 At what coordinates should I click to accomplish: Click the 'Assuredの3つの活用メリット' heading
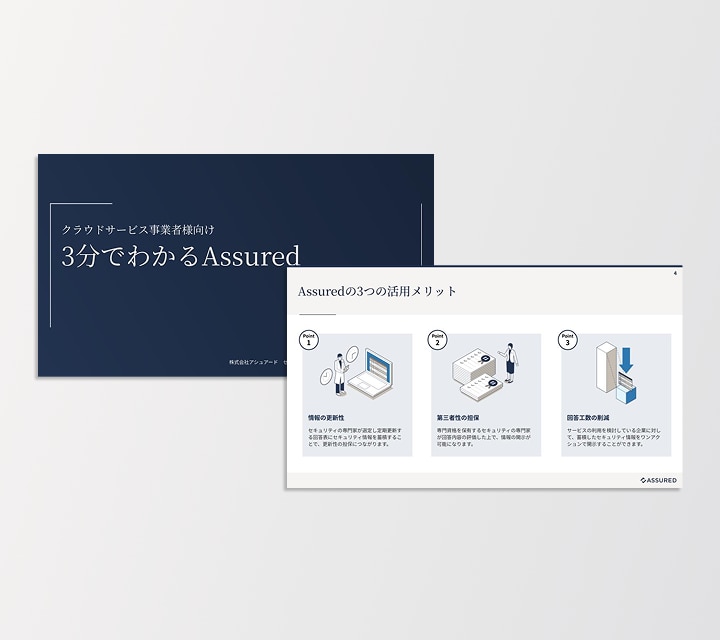[x=377, y=292]
